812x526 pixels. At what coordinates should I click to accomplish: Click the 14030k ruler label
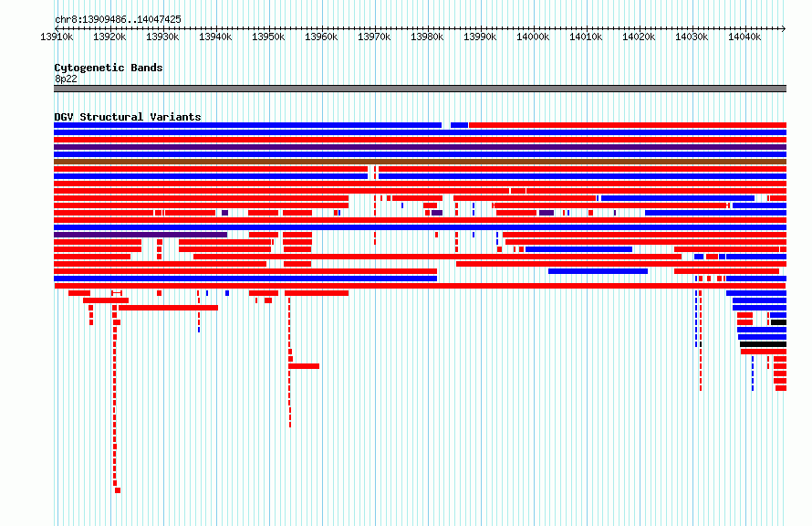point(692,37)
